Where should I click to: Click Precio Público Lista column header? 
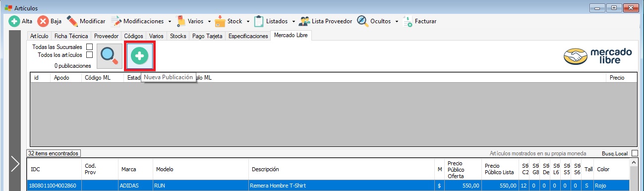[x=500, y=169]
